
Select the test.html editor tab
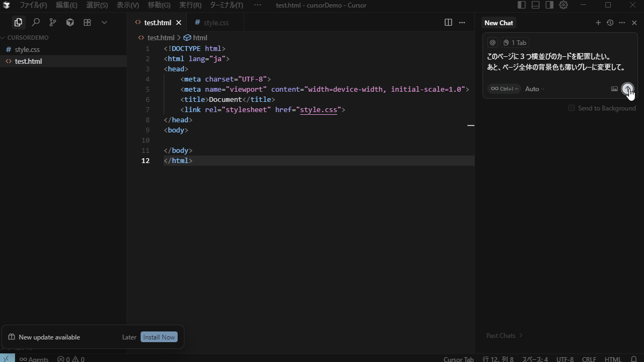158,23
